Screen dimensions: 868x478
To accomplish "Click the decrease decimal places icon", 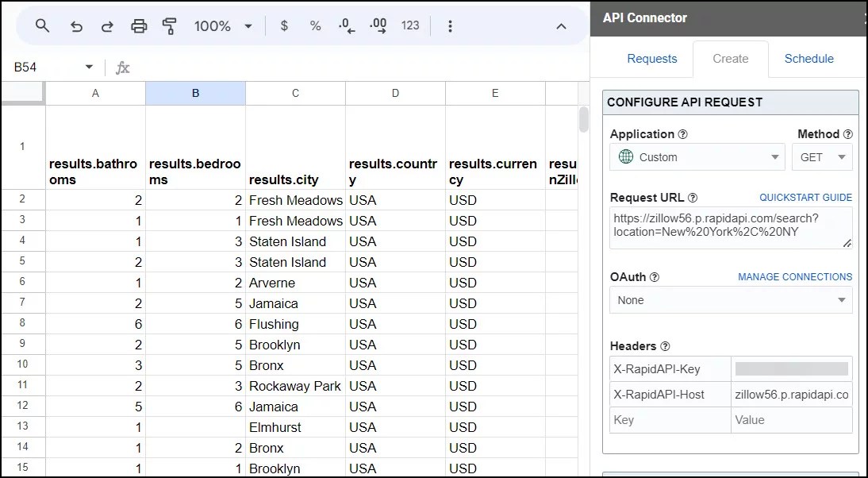I will [346, 25].
